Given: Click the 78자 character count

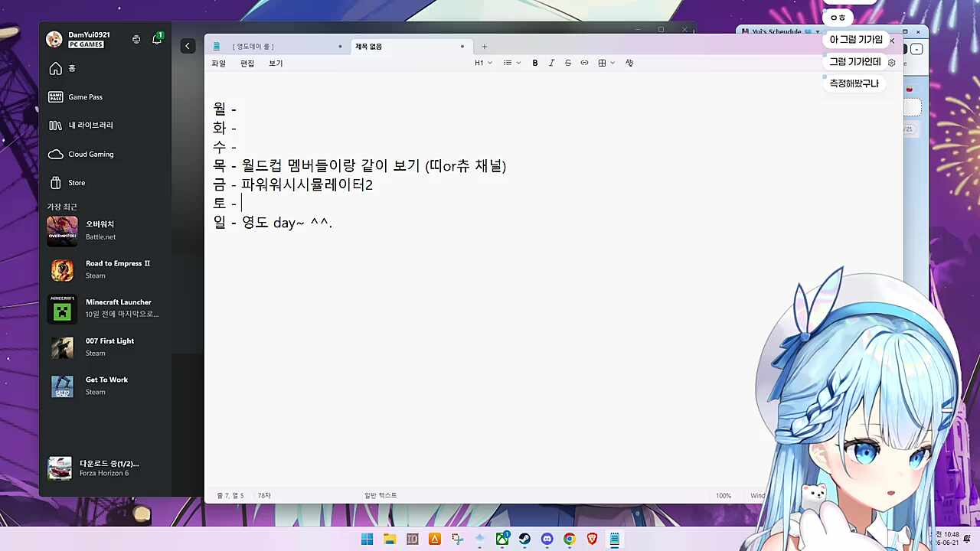Looking at the screenshot, I should click(264, 496).
